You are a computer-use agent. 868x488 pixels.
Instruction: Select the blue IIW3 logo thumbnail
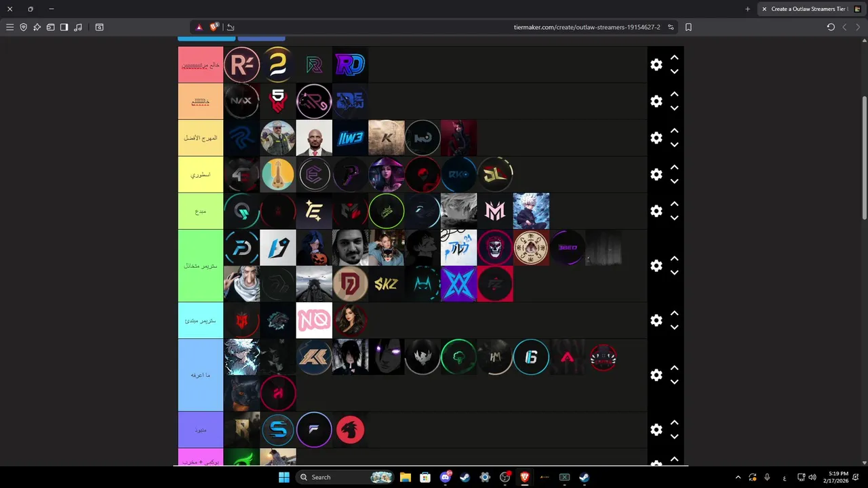pyautogui.click(x=351, y=138)
